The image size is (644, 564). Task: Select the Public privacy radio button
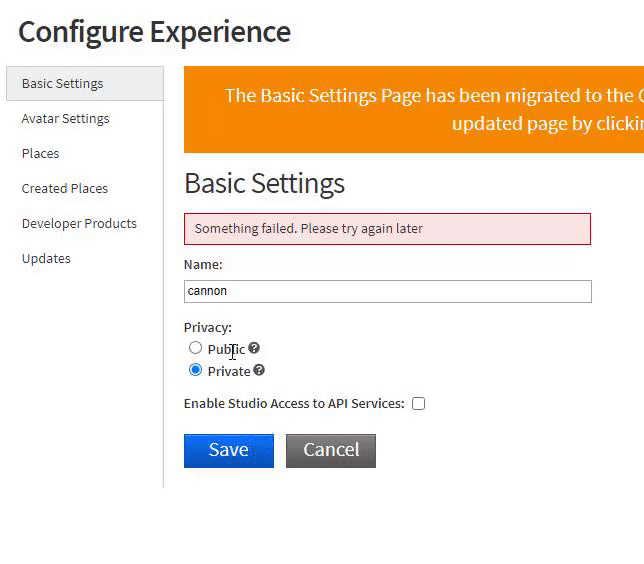click(x=195, y=348)
